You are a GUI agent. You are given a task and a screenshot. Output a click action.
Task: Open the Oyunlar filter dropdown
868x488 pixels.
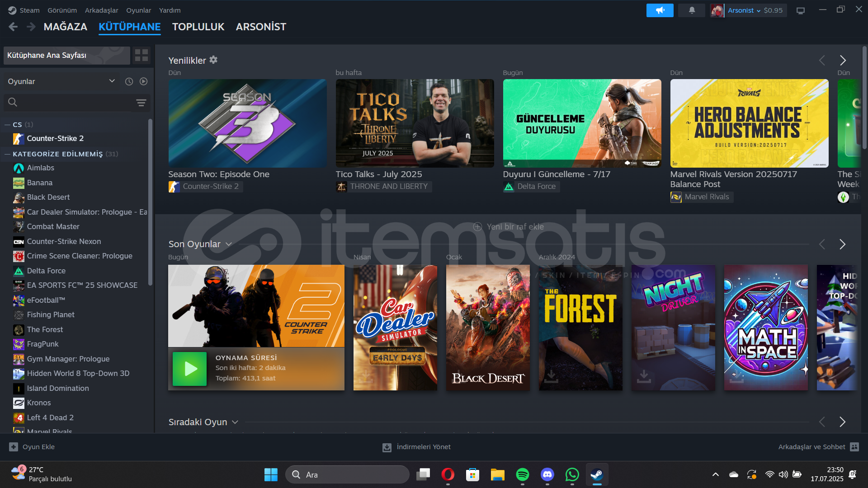pos(61,81)
